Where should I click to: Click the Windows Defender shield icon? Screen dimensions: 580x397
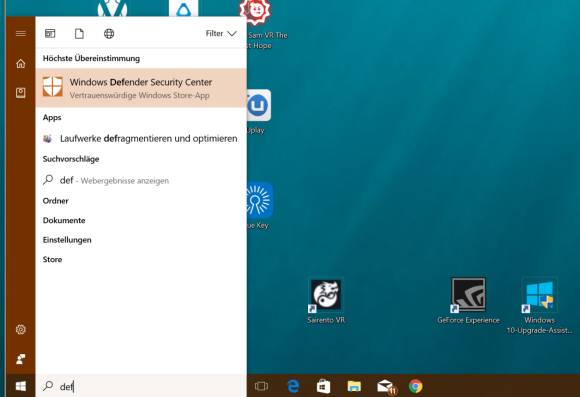pyautogui.click(x=53, y=87)
